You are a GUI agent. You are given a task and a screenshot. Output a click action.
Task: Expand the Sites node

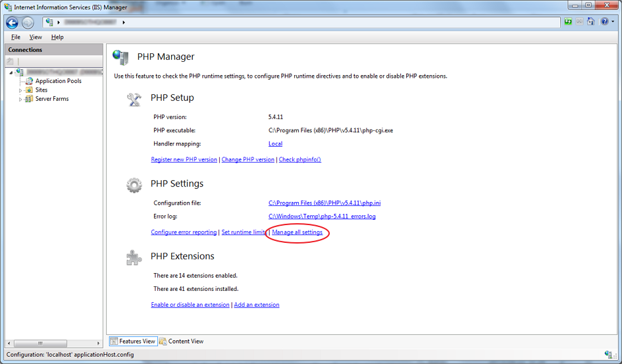point(20,90)
